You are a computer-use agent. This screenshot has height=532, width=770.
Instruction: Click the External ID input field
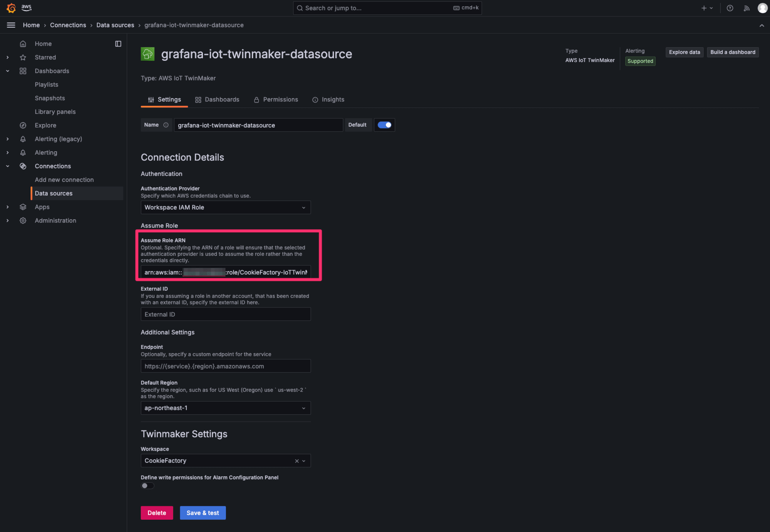[x=226, y=314]
